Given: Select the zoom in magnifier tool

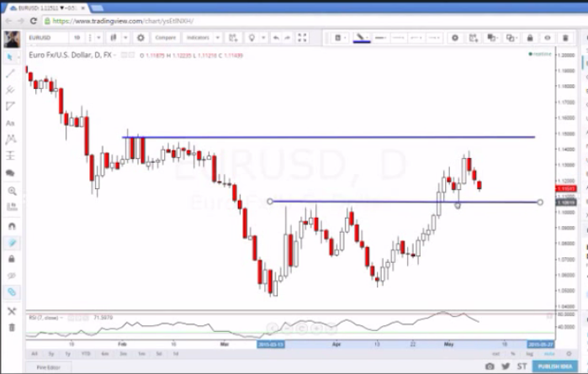Looking at the screenshot, I should 11,191.
